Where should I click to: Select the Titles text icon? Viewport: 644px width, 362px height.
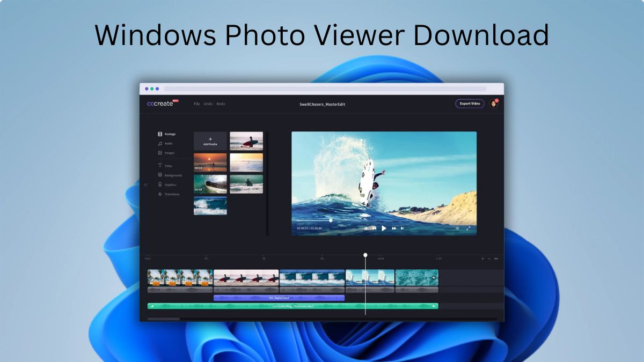click(160, 166)
